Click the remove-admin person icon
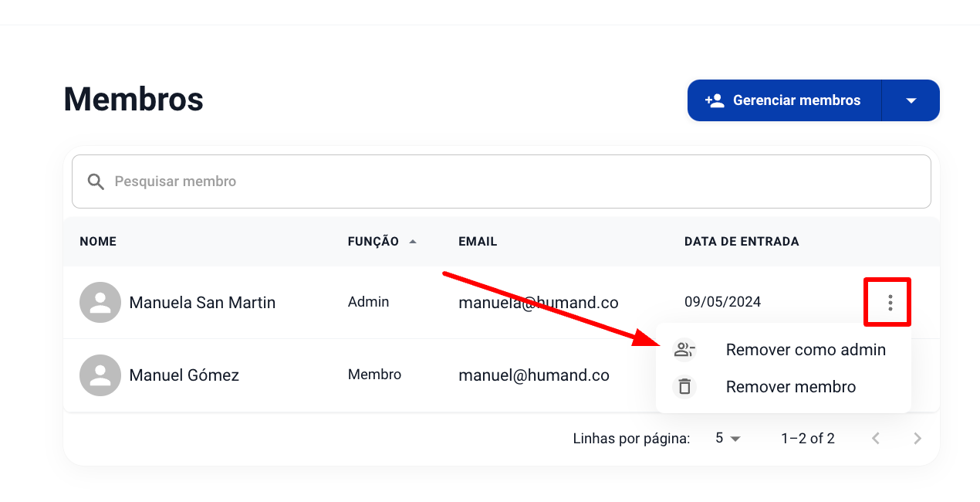 coord(684,350)
